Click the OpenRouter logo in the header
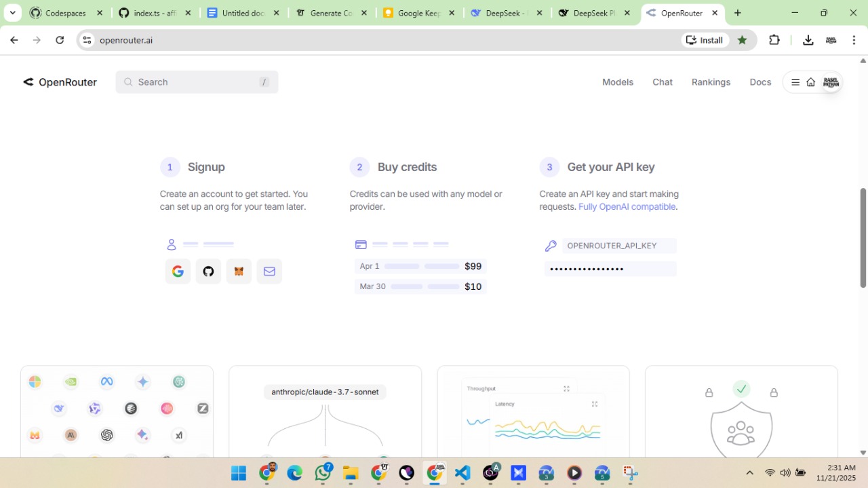Screen dimensions: 868x488 click(60, 82)
